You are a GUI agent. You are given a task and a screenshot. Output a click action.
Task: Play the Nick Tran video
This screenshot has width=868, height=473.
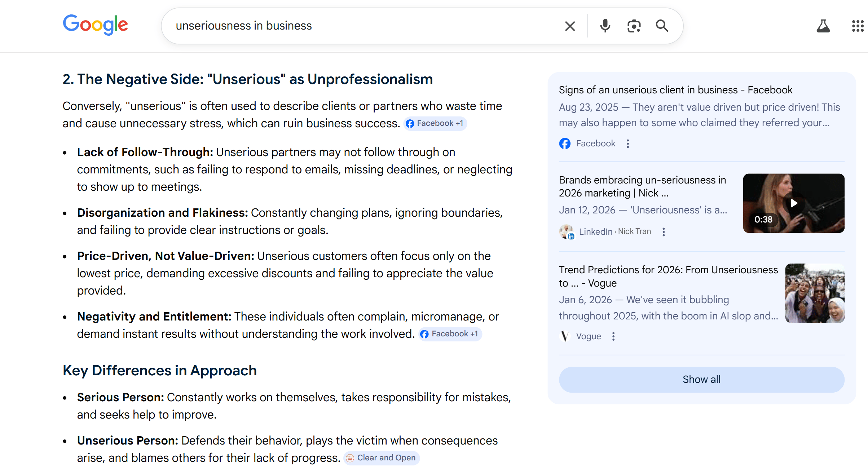(x=793, y=203)
